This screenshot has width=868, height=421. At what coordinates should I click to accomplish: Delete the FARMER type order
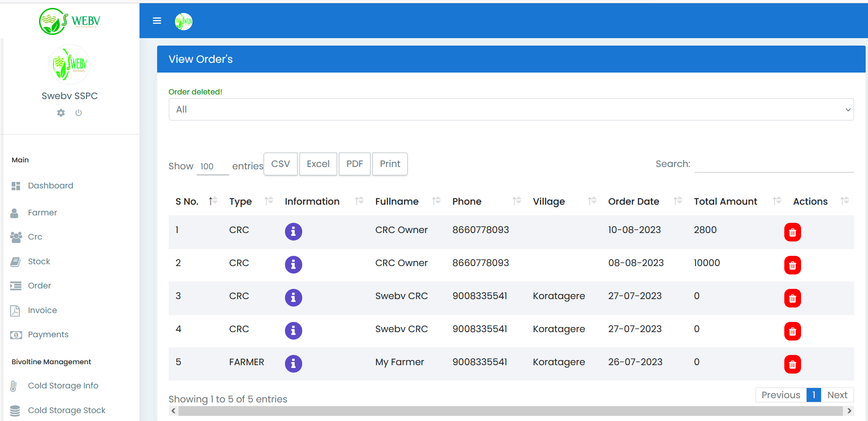click(792, 364)
